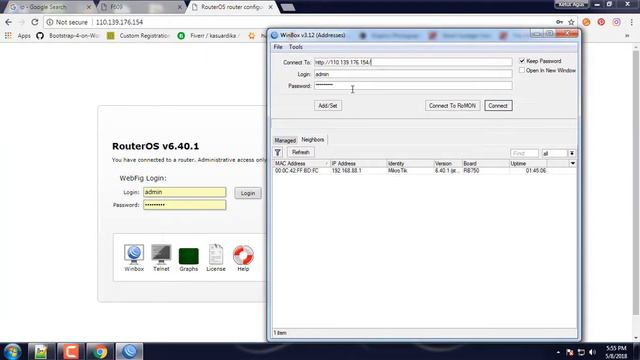This screenshot has height=360, width=640.
Task: Click the Connect To address field in WinBox
Action: pyautogui.click(x=413, y=62)
